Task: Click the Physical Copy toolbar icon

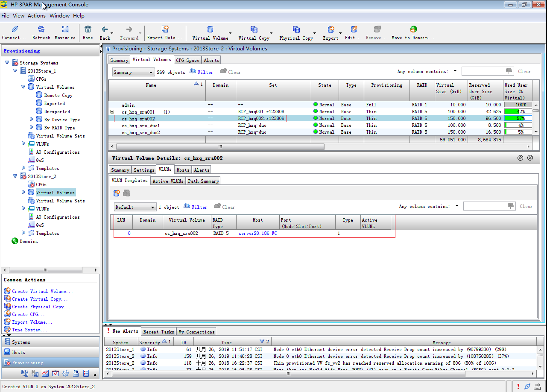Action: tap(296, 29)
